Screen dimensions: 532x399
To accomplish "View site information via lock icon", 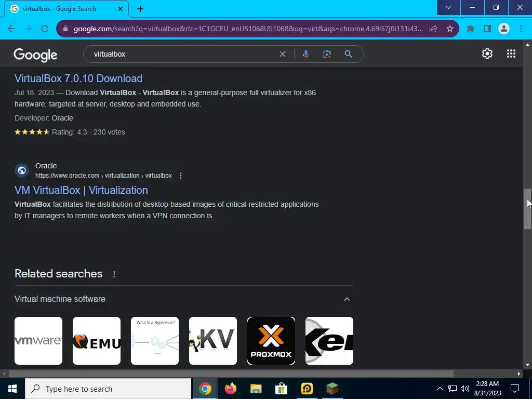I will (66, 29).
